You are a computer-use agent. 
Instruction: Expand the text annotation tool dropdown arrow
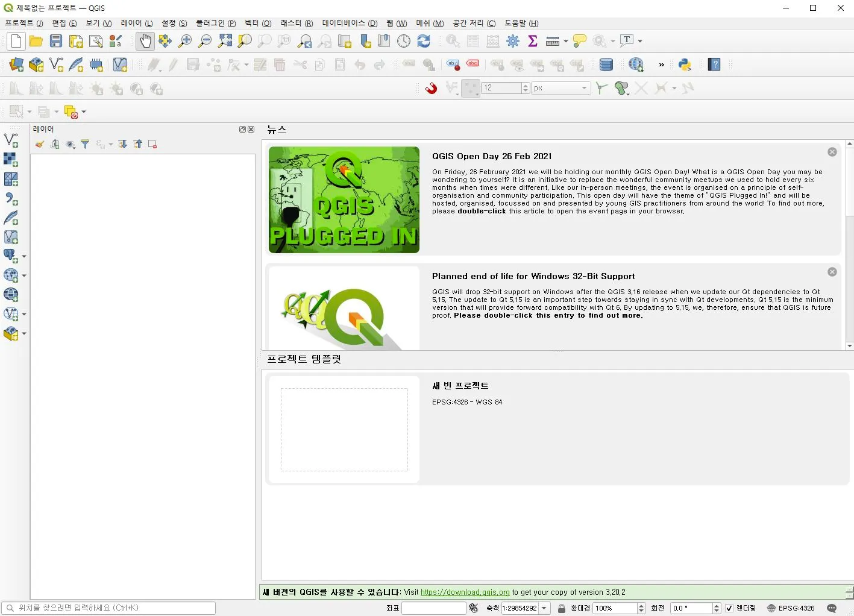click(x=640, y=41)
